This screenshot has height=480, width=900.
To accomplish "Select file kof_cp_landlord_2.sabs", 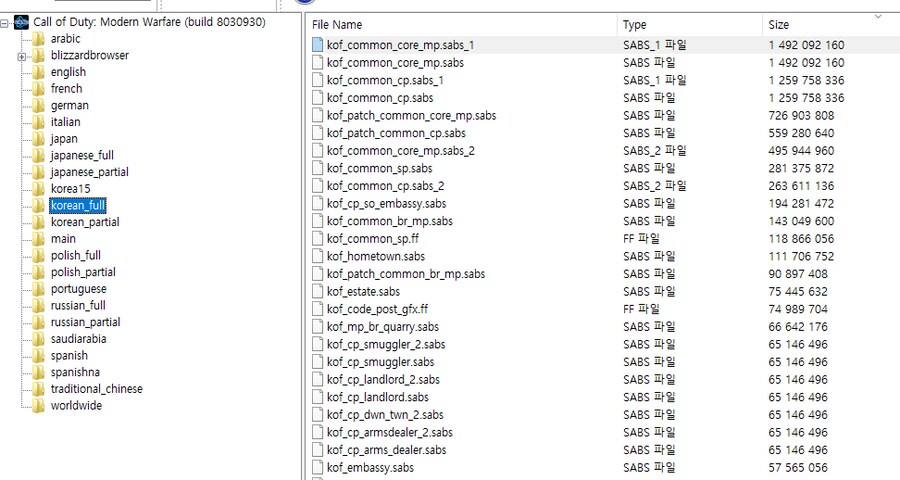I will tap(383, 380).
